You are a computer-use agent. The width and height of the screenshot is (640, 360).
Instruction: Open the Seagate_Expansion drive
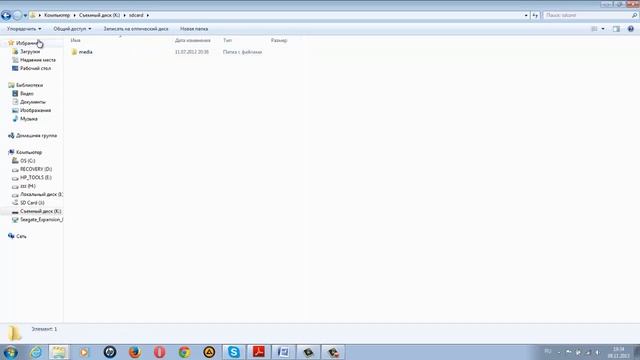click(x=41, y=220)
